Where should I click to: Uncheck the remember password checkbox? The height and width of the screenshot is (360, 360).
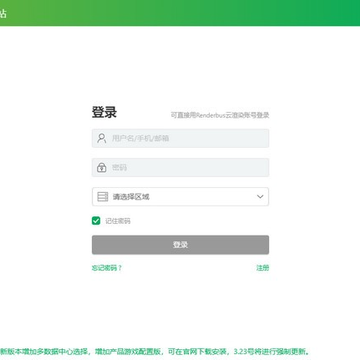(x=96, y=221)
